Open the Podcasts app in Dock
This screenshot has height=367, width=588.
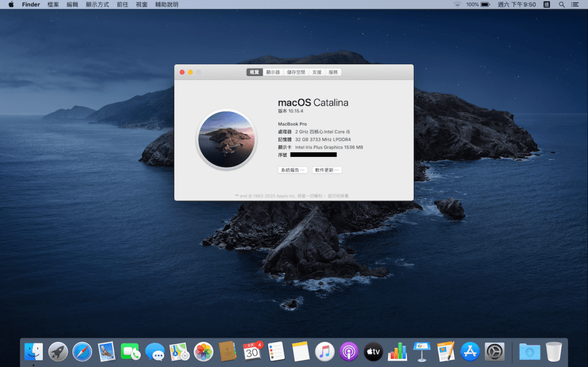[x=348, y=351]
